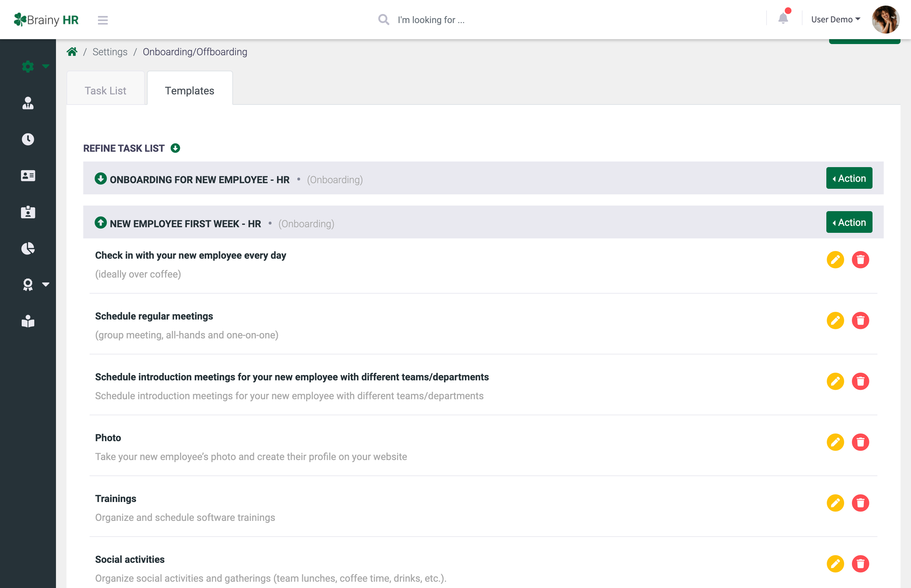Click the 'Photo' task title
This screenshot has width=911, height=588.
click(x=108, y=438)
